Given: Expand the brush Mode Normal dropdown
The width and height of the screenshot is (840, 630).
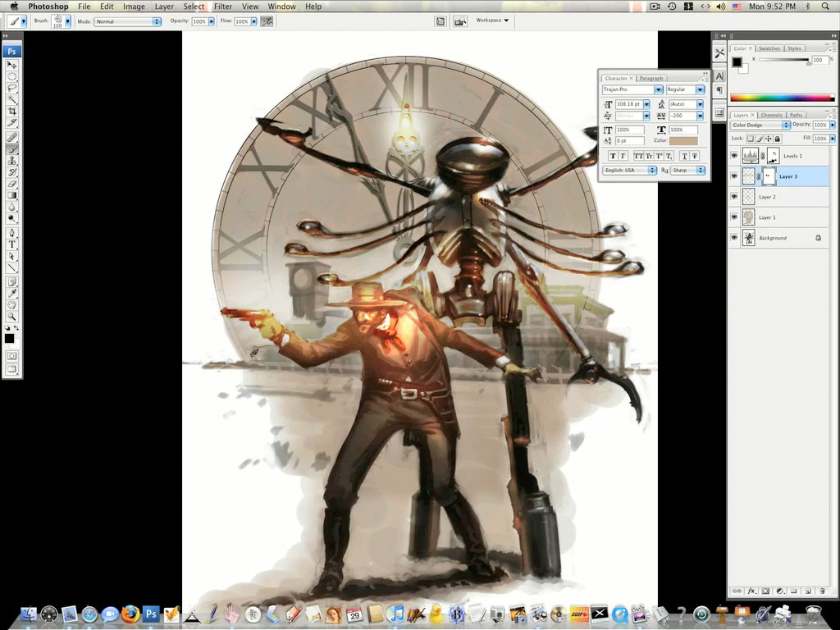Looking at the screenshot, I should [x=127, y=21].
